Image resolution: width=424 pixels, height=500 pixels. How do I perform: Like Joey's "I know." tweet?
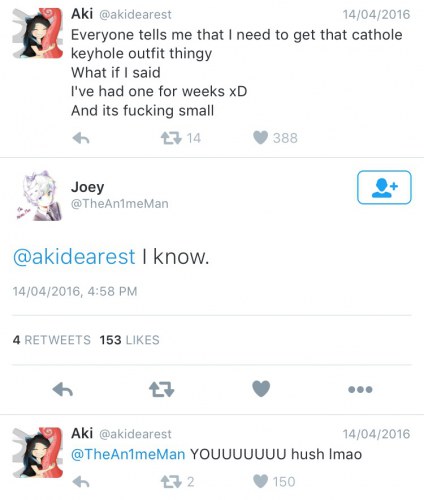[x=261, y=389]
